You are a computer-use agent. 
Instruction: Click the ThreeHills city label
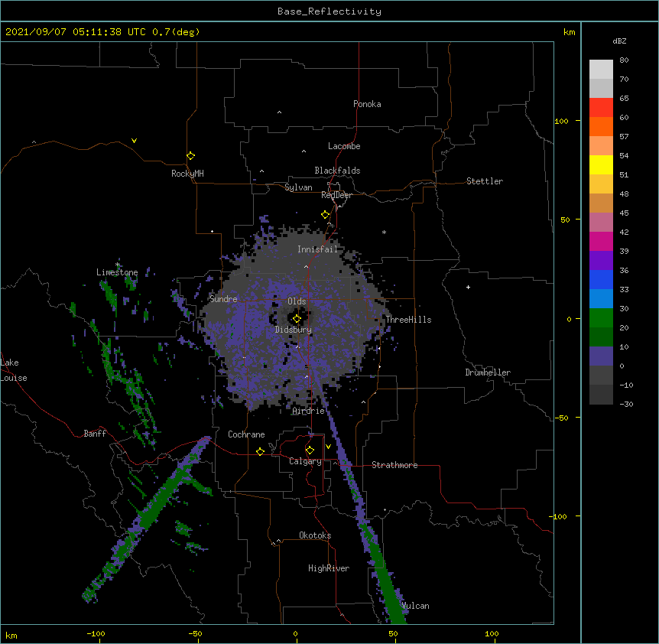[408, 320]
